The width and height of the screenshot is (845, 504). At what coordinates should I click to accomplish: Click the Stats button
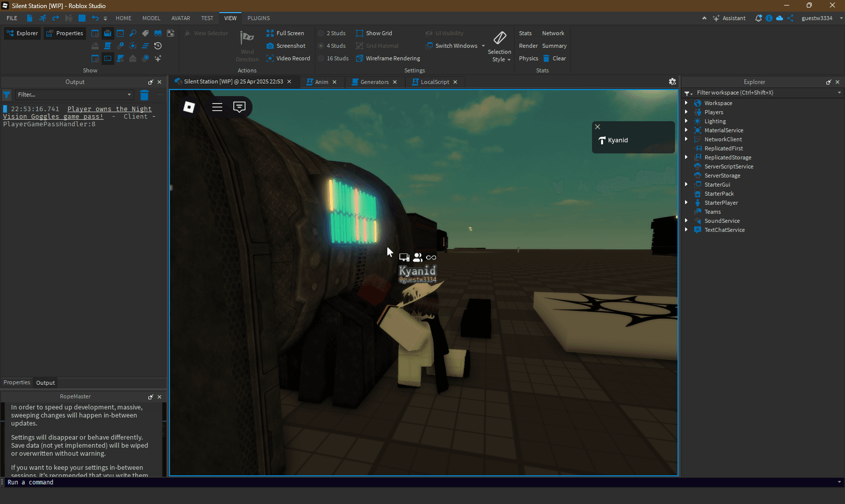pos(525,33)
